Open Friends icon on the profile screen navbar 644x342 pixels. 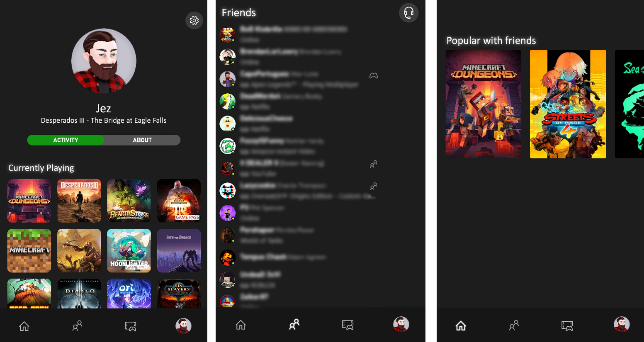coord(78,326)
